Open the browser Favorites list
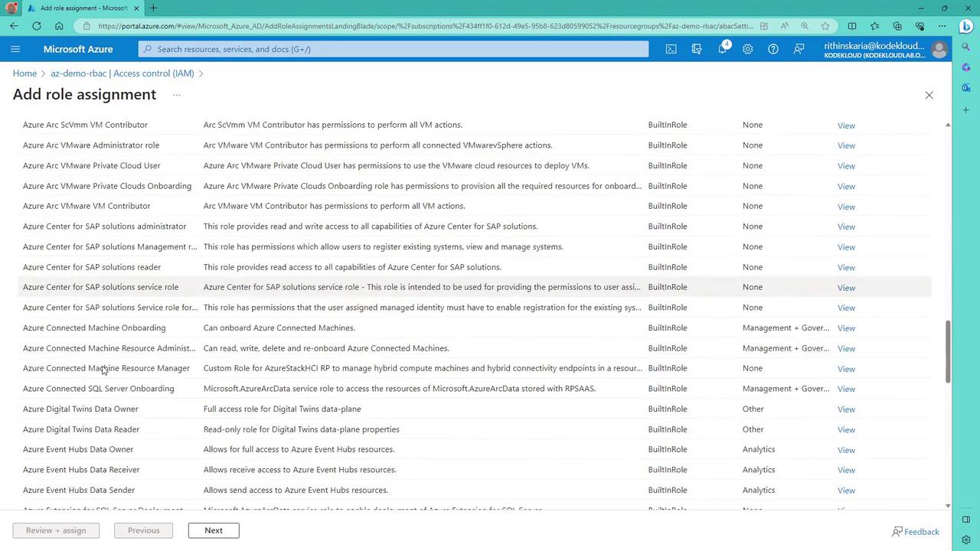This screenshot has width=980, height=551. (x=875, y=26)
